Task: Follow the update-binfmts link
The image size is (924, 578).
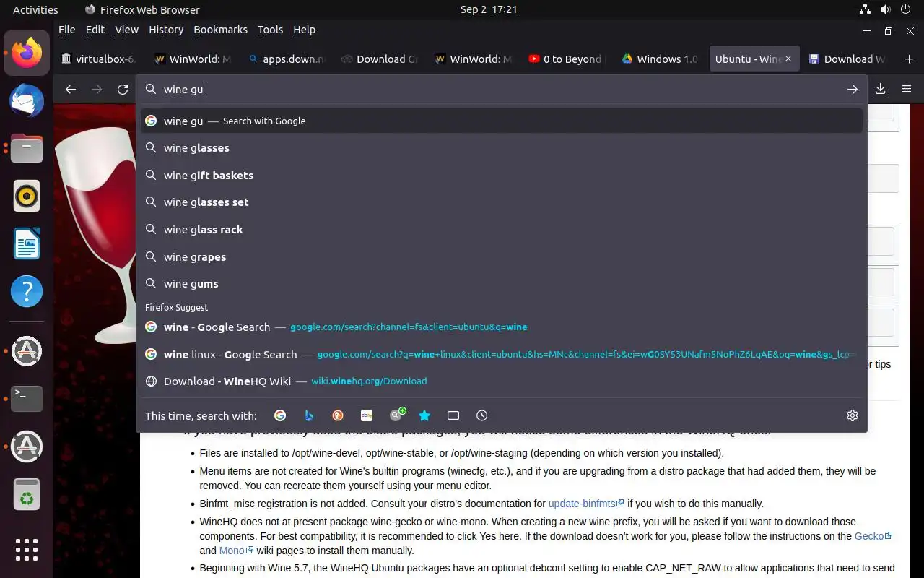Action: (x=585, y=504)
